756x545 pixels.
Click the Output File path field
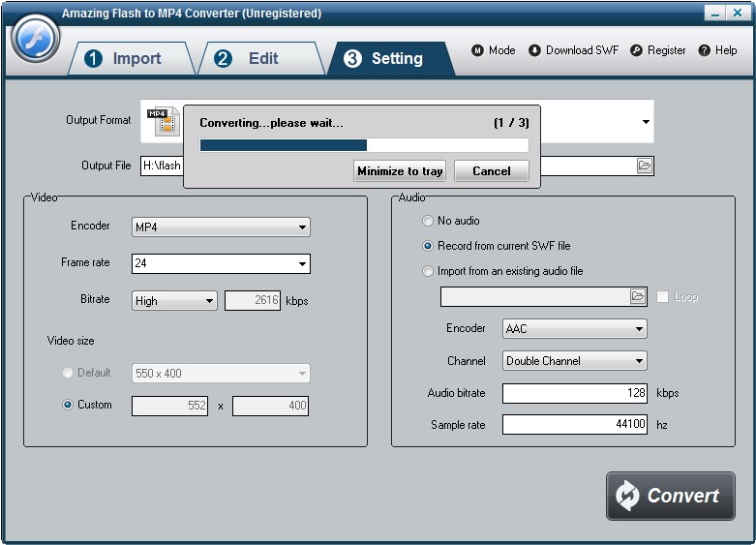click(x=397, y=166)
